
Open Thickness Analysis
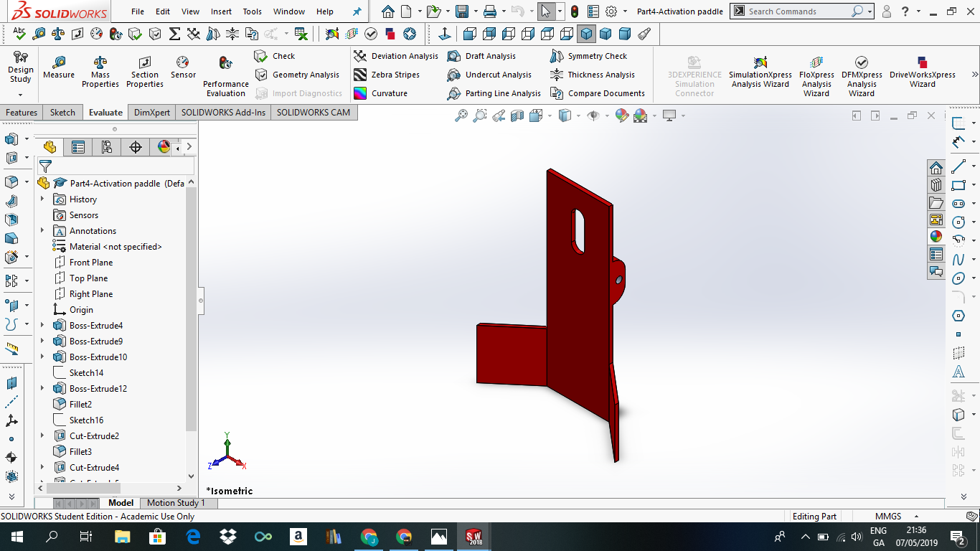[x=593, y=75]
